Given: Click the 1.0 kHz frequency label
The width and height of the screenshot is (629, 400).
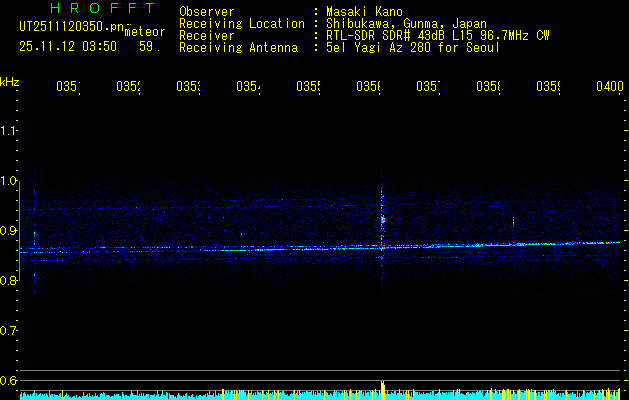Looking at the screenshot, I should [8, 181].
